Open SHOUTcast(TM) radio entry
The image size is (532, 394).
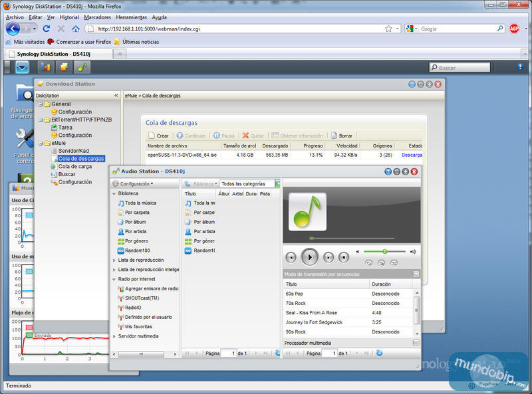[138, 298]
